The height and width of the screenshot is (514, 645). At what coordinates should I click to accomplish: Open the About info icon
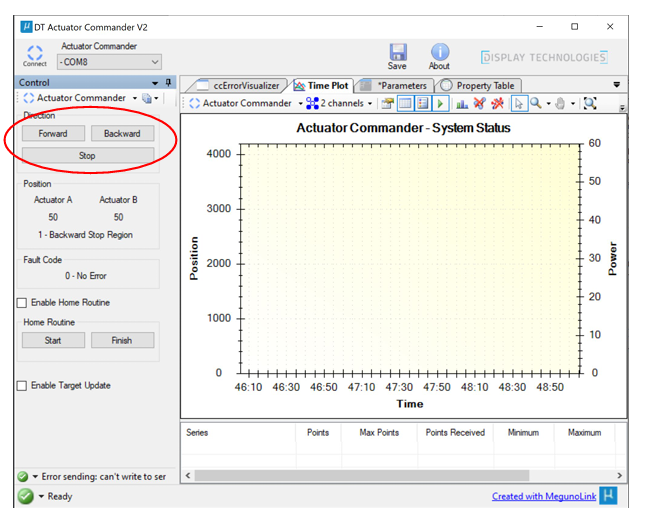click(x=439, y=51)
